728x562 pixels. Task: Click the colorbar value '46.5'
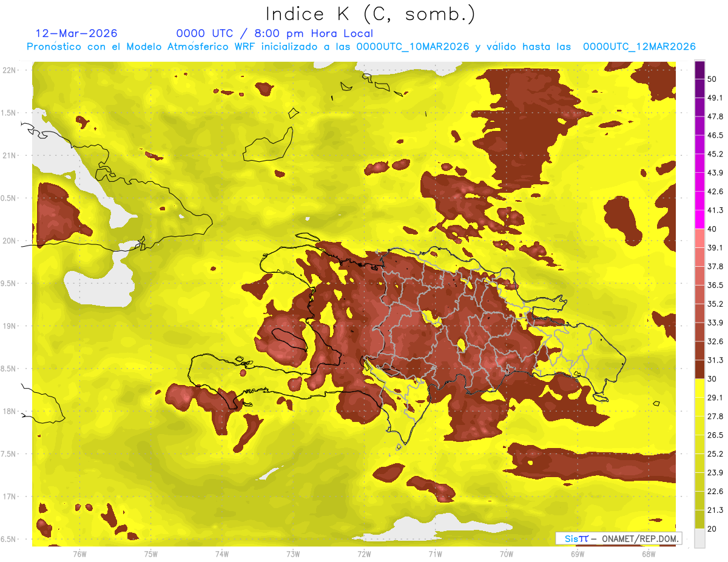[715, 135]
